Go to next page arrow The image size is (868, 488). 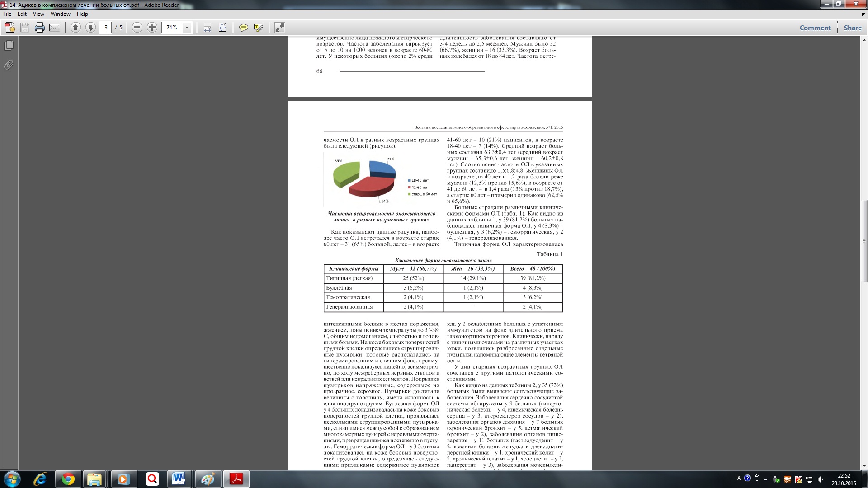click(x=90, y=28)
